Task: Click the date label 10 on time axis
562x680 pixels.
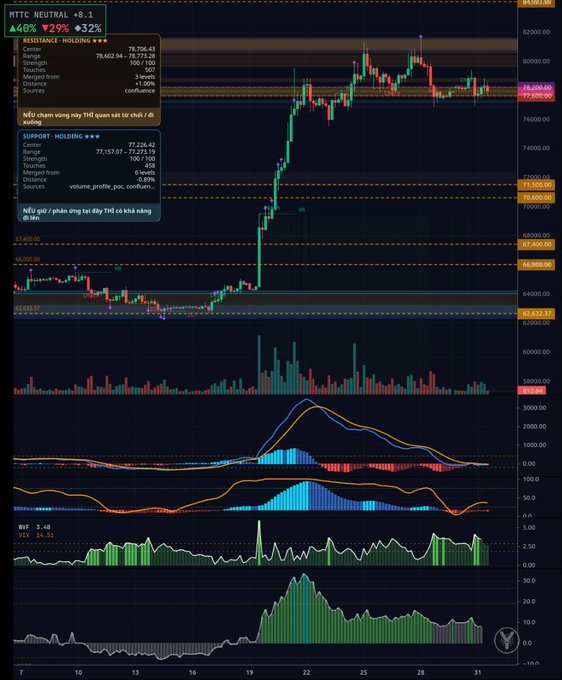Action: click(x=78, y=673)
